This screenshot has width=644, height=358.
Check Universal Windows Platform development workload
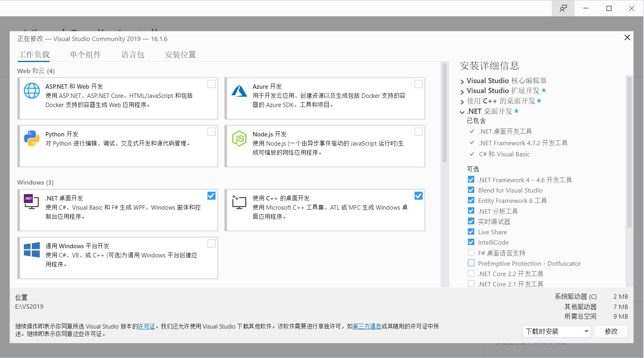[x=211, y=243]
